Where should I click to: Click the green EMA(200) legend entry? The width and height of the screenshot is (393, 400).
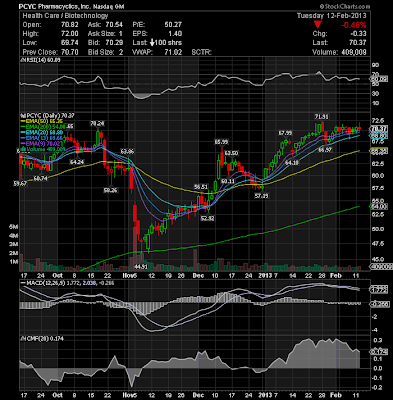43,127
